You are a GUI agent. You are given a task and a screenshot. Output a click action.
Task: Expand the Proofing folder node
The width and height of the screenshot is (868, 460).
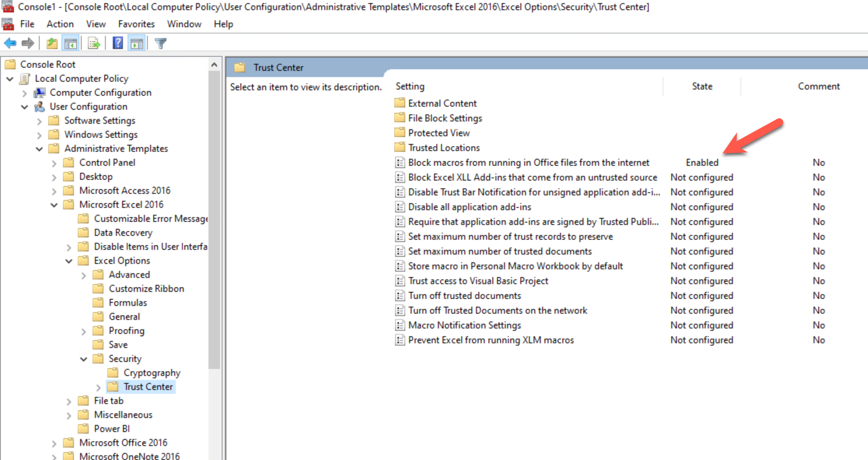pyautogui.click(x=84, y=331)
